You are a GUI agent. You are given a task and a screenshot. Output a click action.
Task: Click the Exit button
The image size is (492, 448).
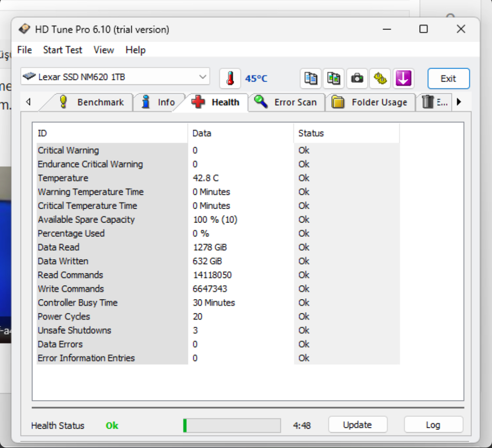point(448,79)
